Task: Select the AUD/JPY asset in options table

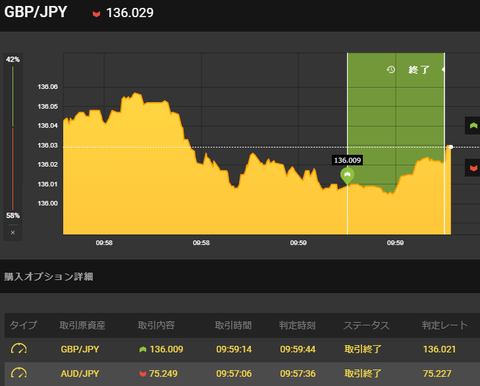Action: pos(80,374)
